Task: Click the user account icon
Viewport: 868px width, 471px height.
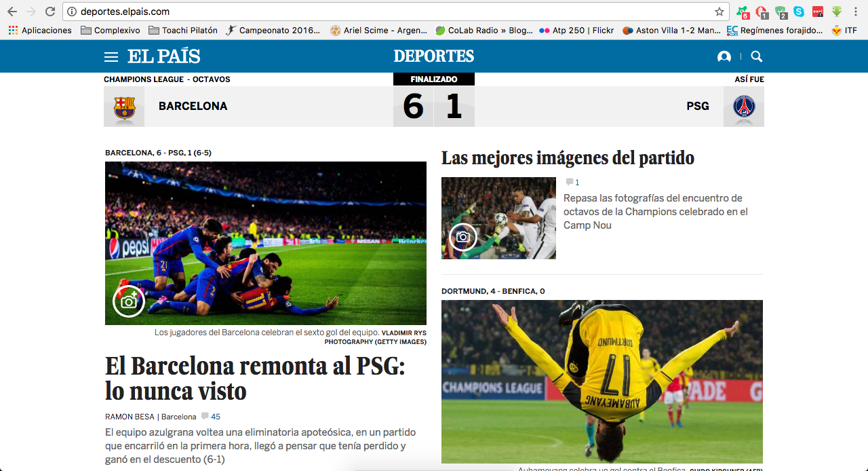Action: tap(724, 57)
